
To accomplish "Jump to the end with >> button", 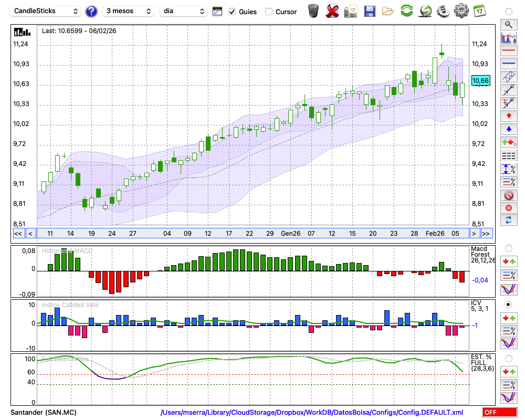I will pyautogui.click(x=486, y=234).
